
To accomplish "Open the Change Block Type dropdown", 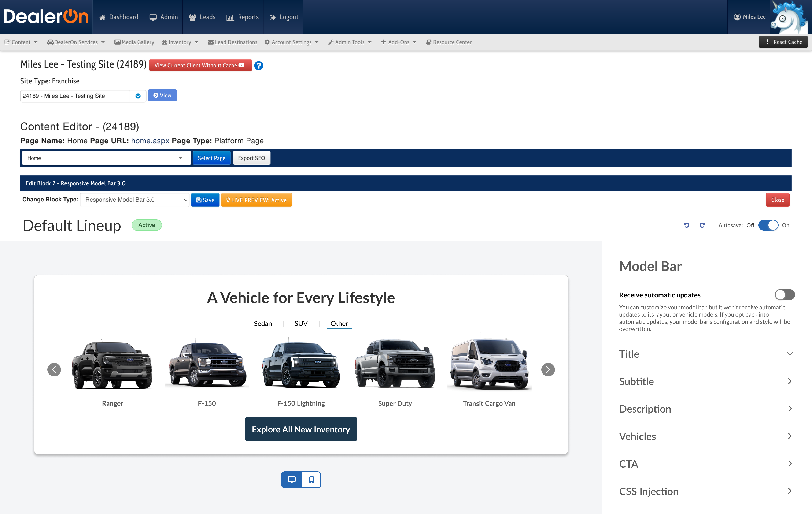I will coord(135,200).
